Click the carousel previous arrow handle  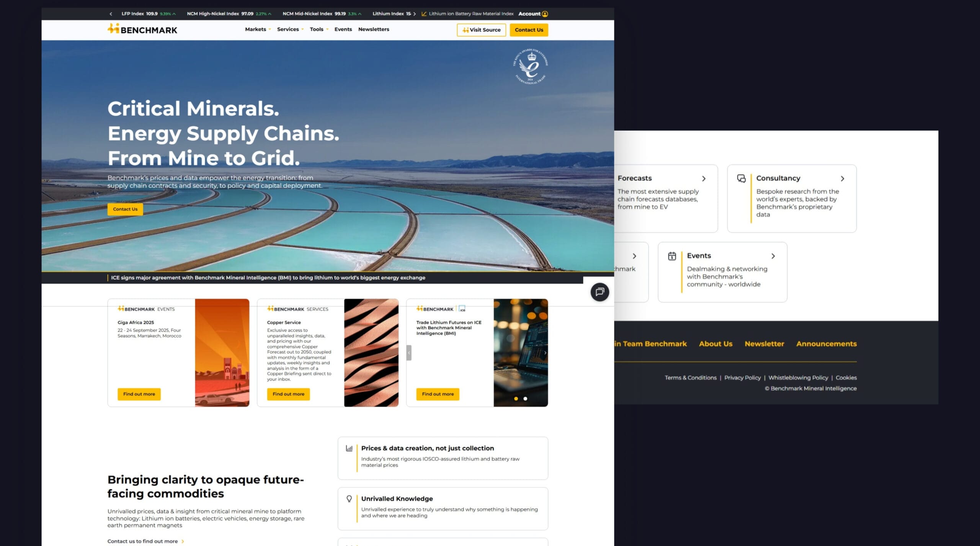click(409, 353)
